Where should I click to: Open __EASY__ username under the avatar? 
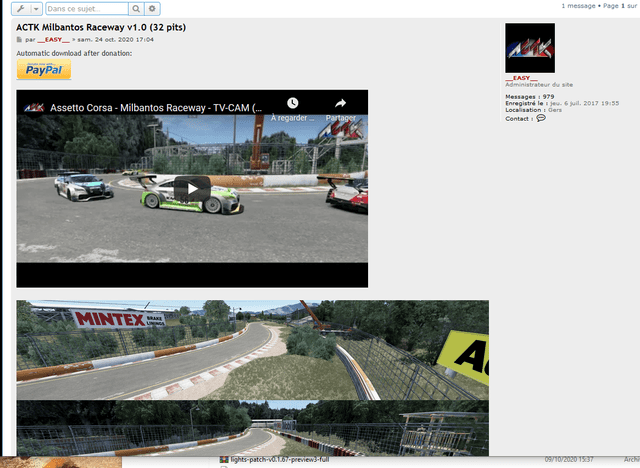(521, 78)
